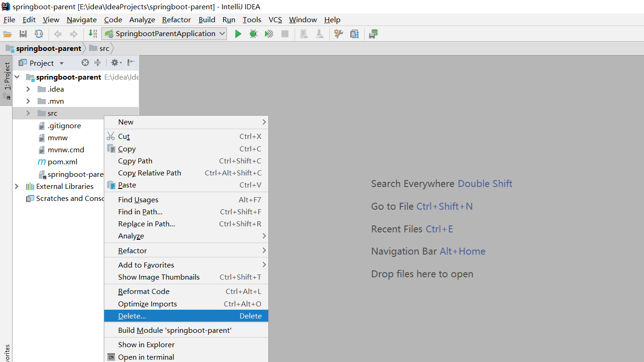
Task: Open settings via wrench icon
Action: (x=339, y=34)
